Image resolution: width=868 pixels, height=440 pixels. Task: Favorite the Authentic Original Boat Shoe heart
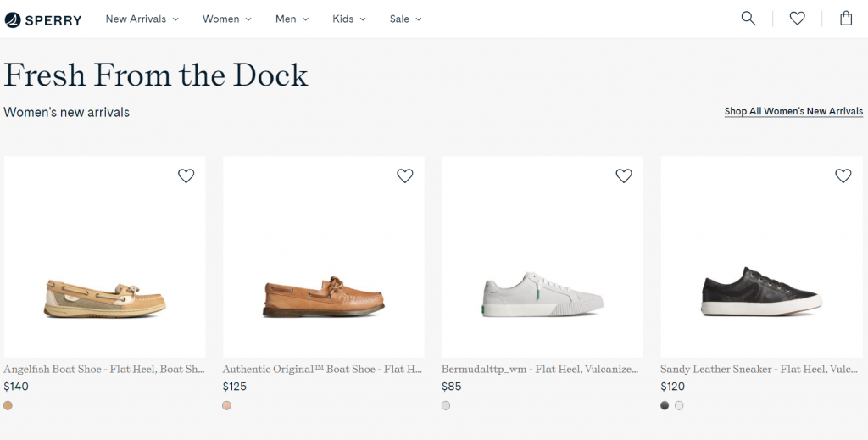[x=405, y=175]
